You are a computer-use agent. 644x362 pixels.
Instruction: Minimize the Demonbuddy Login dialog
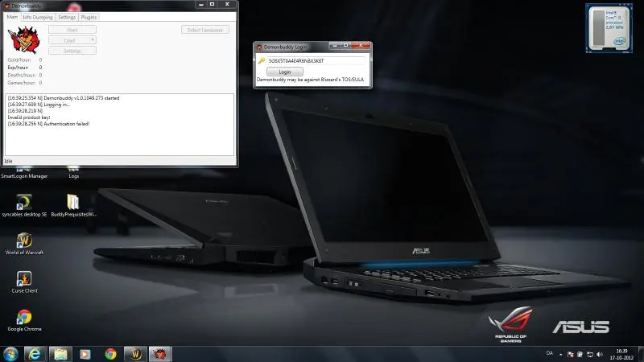[335, 45]
